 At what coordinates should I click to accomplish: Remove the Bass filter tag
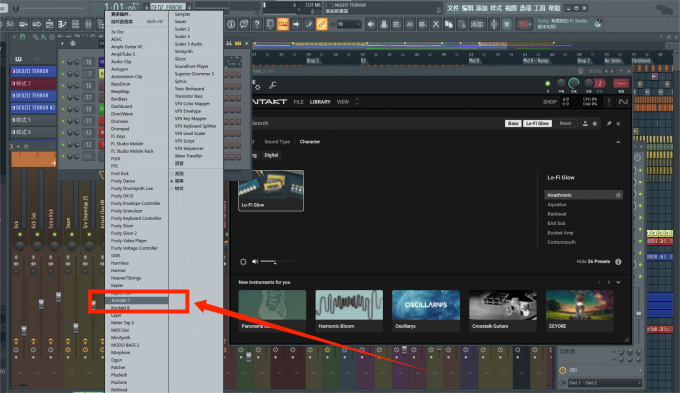coord(513,124)
